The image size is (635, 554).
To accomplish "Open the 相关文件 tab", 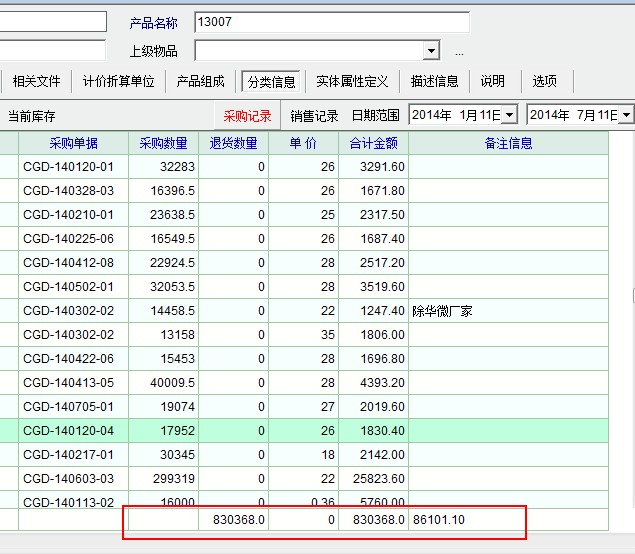I will (37, 81).
